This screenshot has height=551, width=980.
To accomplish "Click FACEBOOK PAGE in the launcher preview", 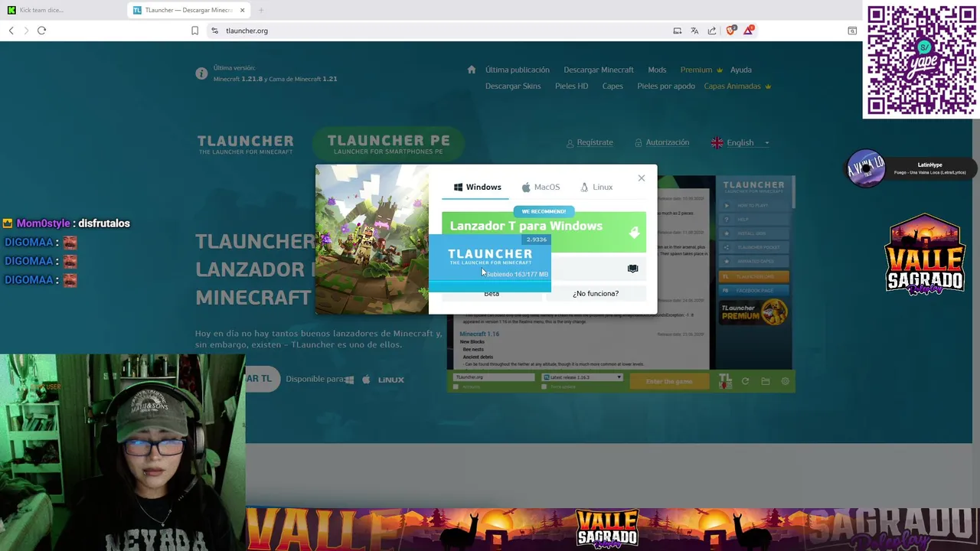I will [x=754, y=291].
